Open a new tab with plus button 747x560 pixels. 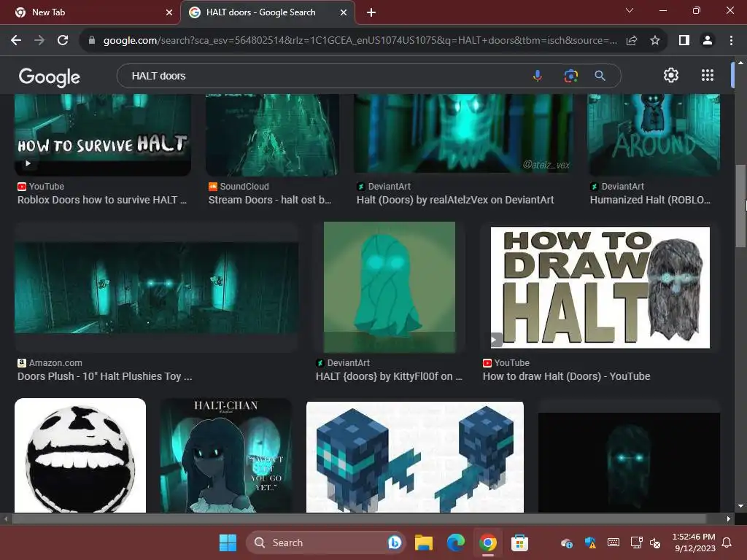(x=371, y=12)
